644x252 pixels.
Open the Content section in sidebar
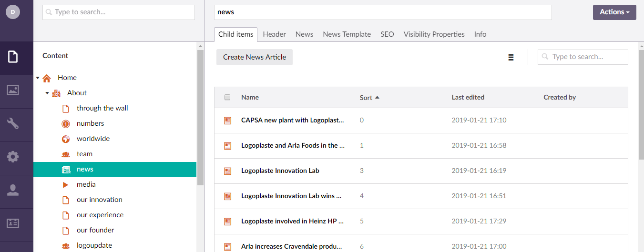pos(13,58)
